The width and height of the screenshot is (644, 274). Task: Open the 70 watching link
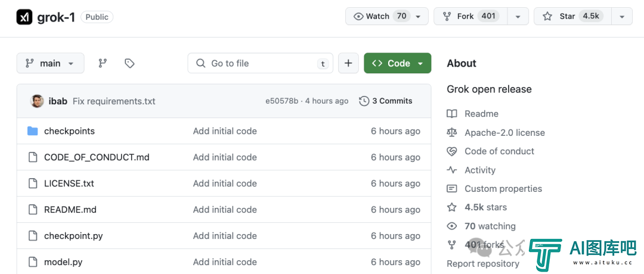click(x=490, y=226)
